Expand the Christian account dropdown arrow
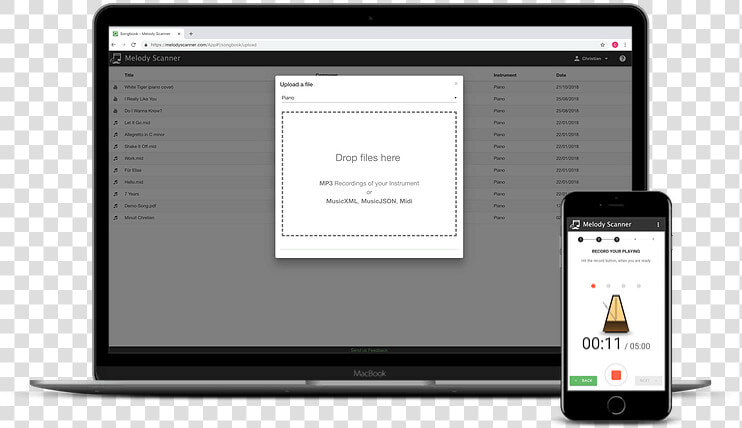The image size is (742, 428). [606, 59]
